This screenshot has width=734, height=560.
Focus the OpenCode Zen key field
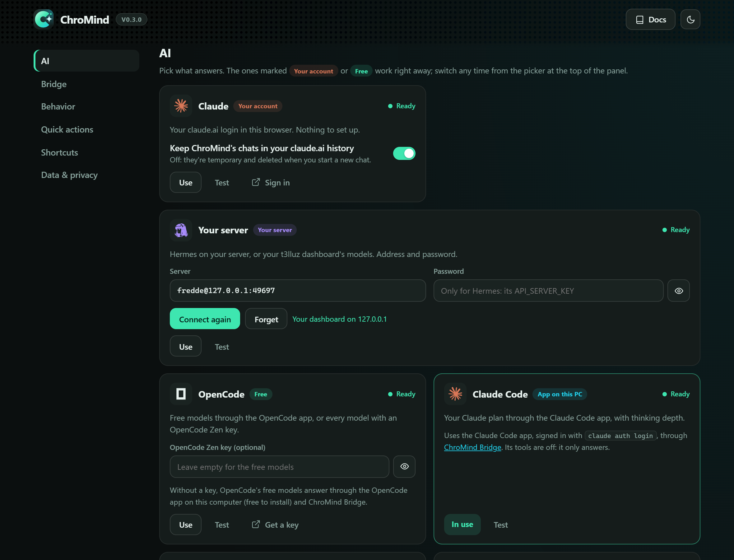[x=279, y=467]
